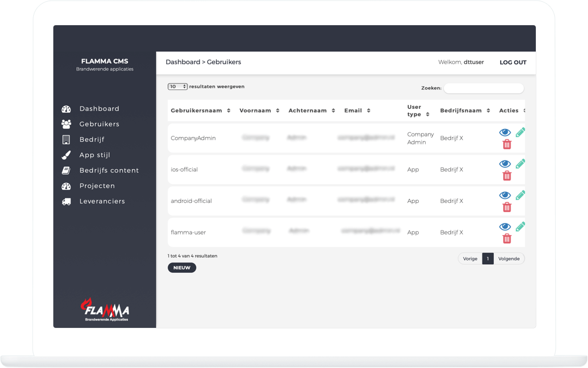Click the flamma-user username cell
This screenshot has width=588, height=368.
tap(188, 232)
